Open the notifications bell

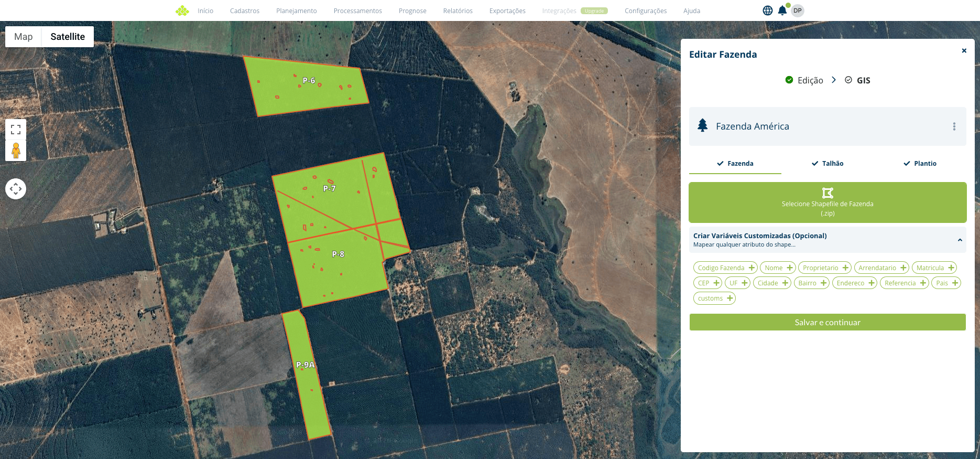click(x=782, y=10)
